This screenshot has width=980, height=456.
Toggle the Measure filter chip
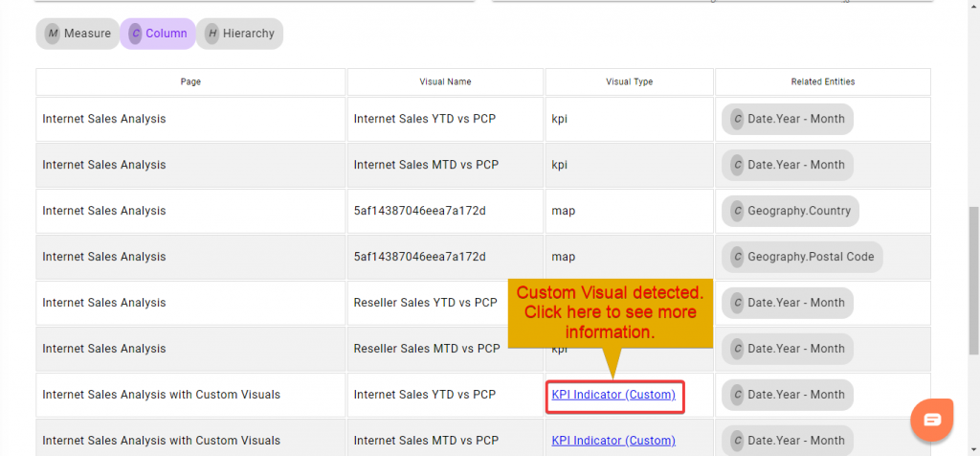tap(78, 34)
